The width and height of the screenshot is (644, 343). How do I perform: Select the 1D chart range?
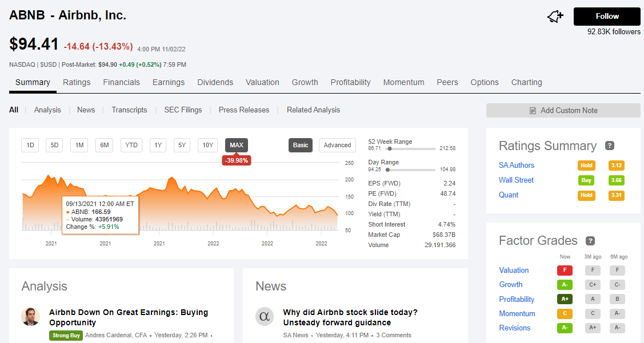(30, 145)
